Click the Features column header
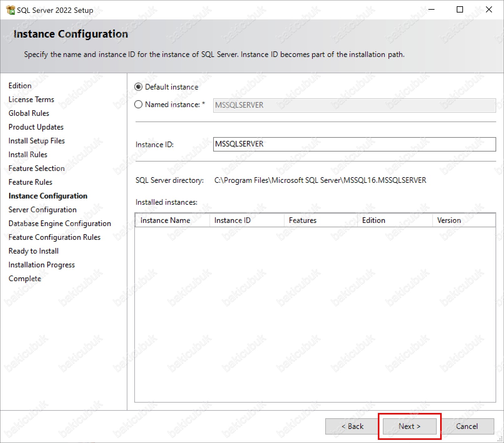Screen dimensions: 504x443 pyautogui.click(x=321, y=220)
